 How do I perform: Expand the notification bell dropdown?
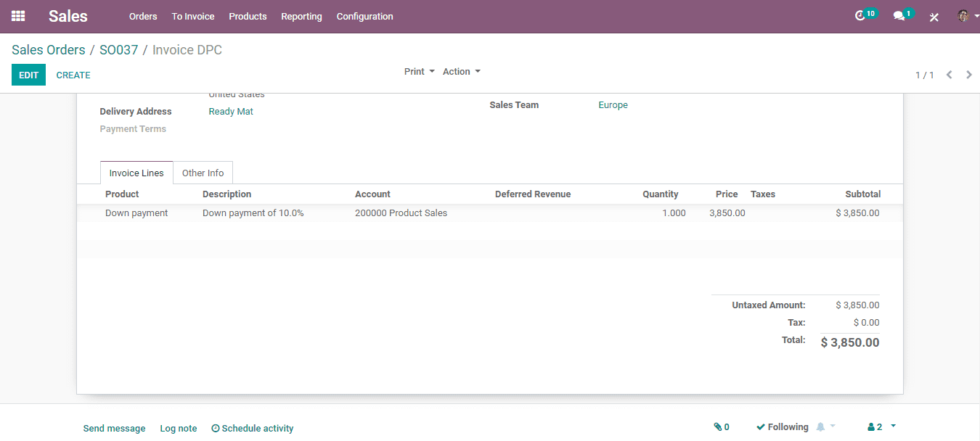point(826,427)
